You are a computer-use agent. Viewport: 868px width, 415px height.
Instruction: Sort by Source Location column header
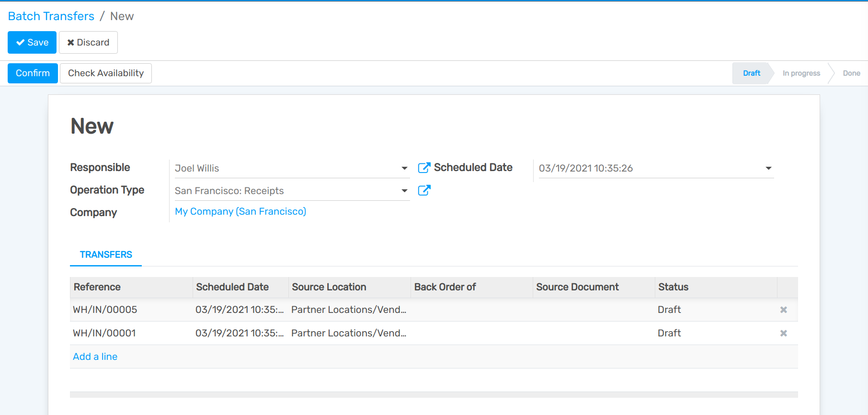click(x=350, y=287)
